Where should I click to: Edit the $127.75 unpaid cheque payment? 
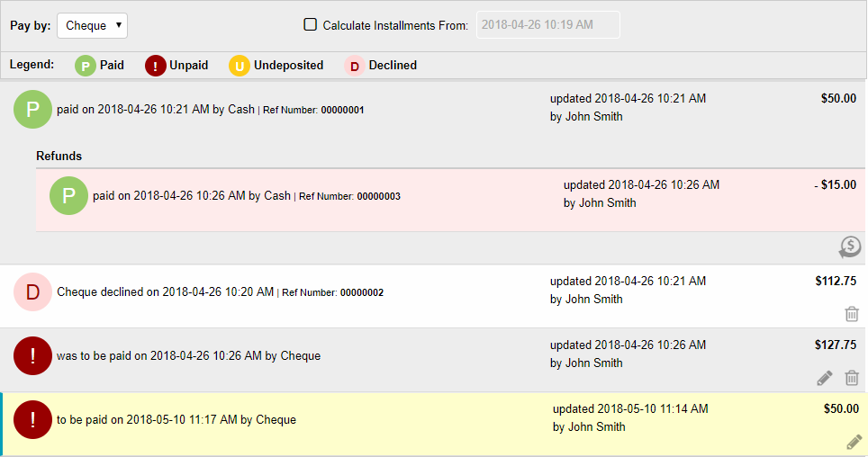[x=825, y=378]
